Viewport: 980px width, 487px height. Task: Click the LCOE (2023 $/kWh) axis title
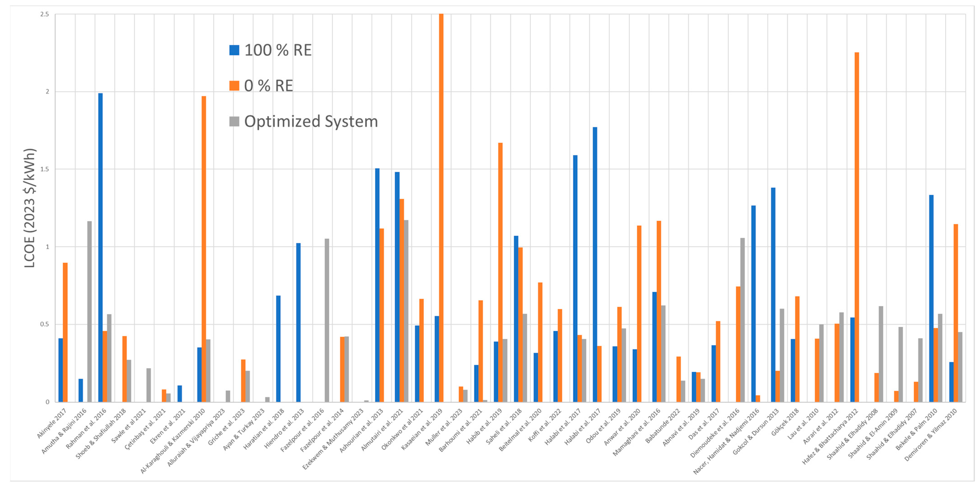(30, 208)
